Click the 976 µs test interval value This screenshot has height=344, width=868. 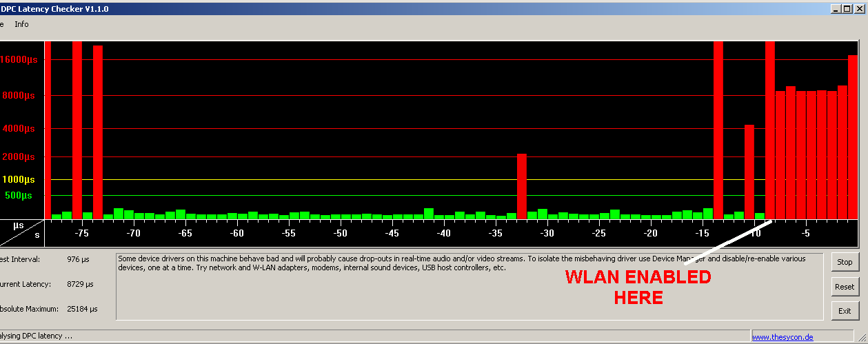[77, 259]
